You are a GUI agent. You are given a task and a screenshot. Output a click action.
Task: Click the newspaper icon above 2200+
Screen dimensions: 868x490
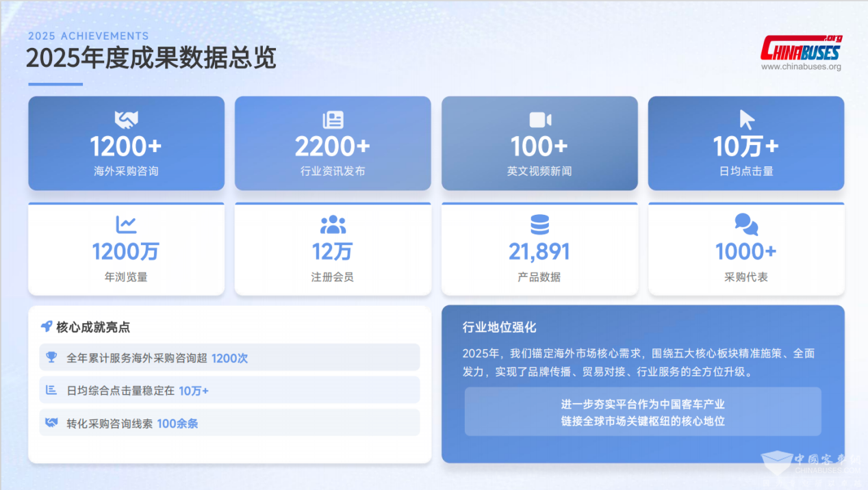tap(333, 120)
